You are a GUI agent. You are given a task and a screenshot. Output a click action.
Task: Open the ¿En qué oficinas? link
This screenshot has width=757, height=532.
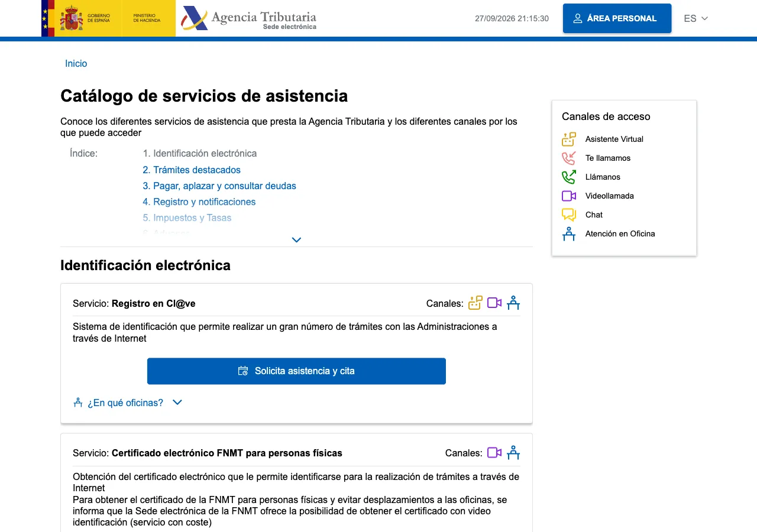pyautogui.click(x=125, y=403)
